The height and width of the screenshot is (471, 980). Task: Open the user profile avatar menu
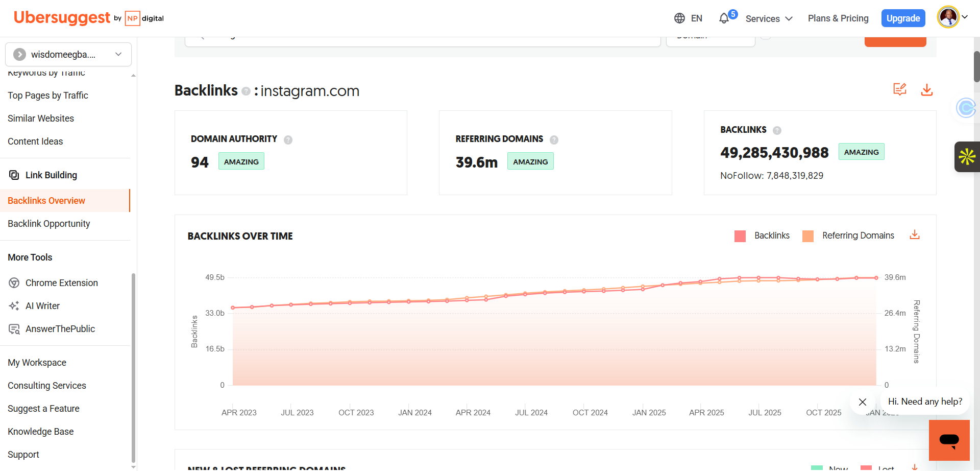click(x=952, y=17)
